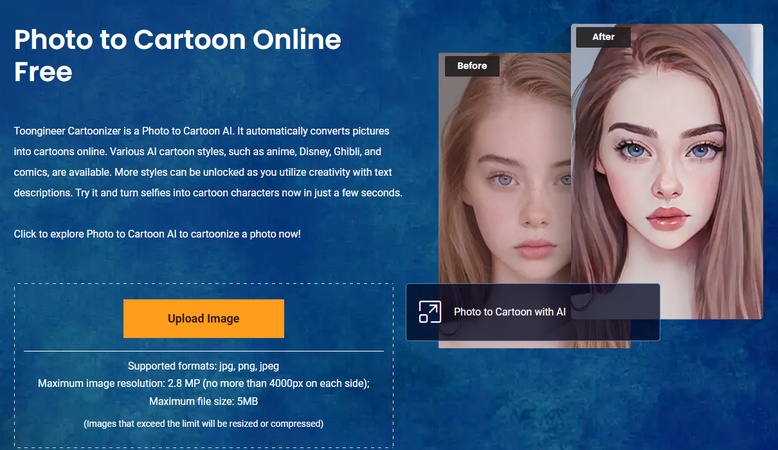Click the expand arrow icon in banner
This screenshot has height=450, width=778.
[x=429, y=312]
